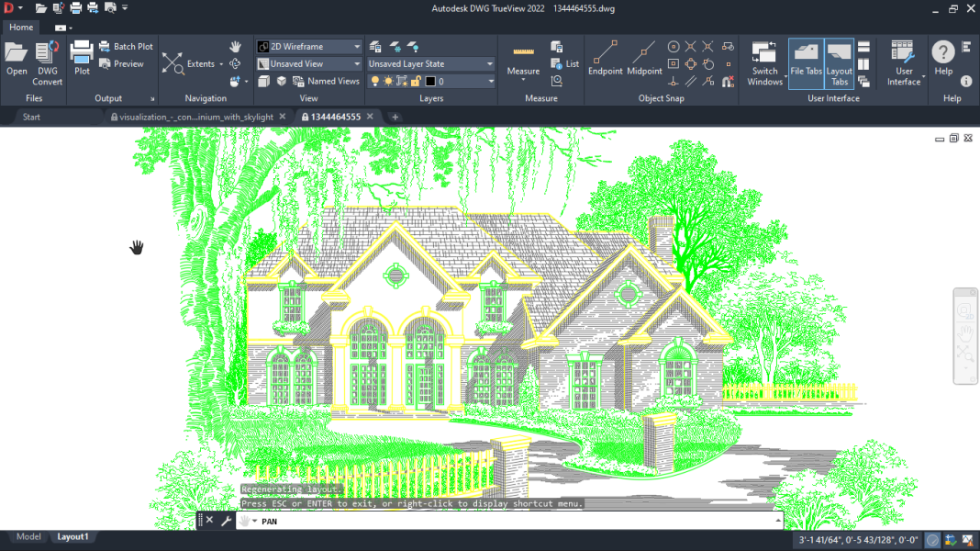Click the view cube box icon

click(263, 82)
